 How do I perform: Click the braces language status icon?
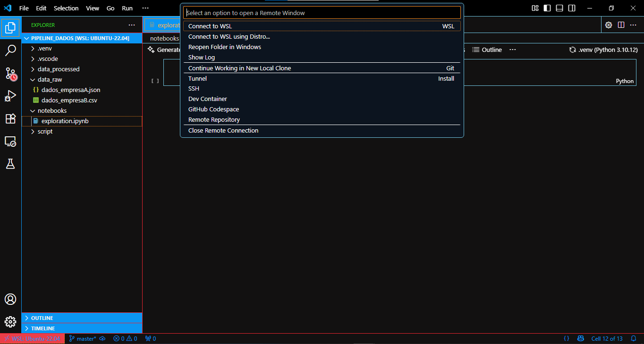pos(567,338)
